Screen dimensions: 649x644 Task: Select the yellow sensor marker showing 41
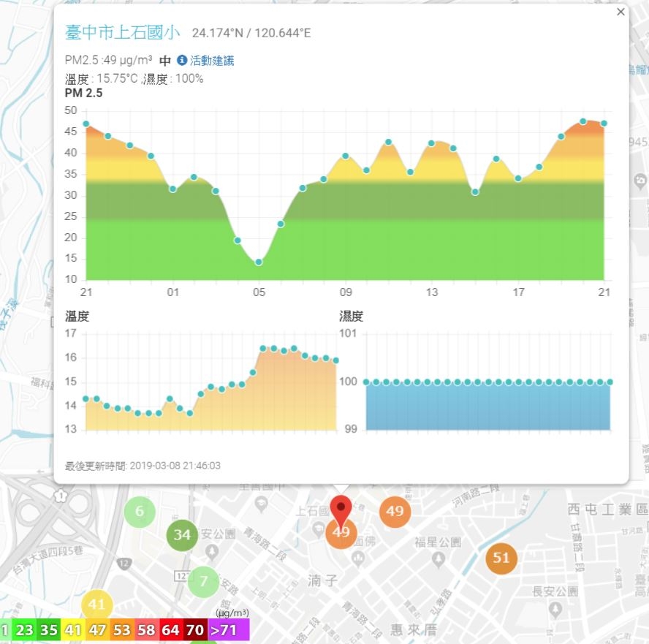[96, 605]
